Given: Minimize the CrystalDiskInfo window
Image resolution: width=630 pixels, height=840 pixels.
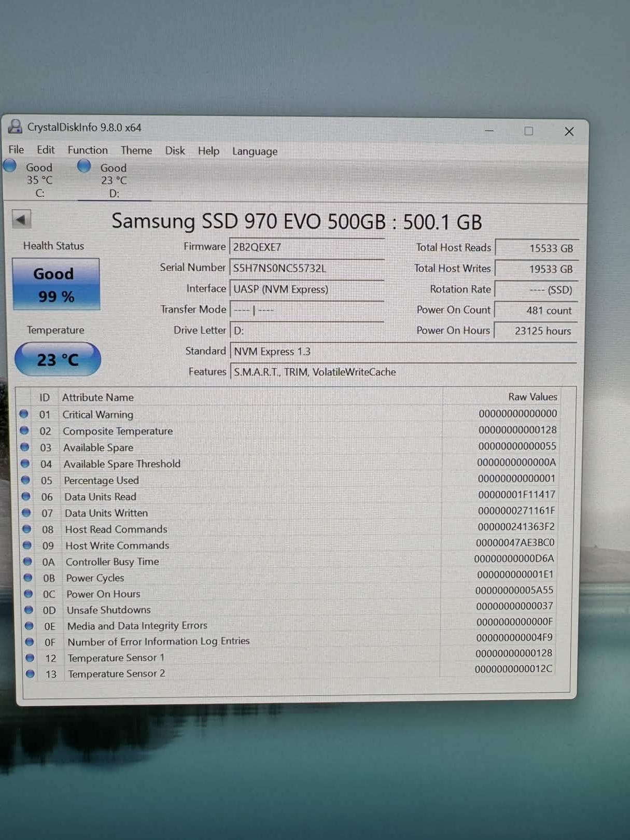Looking at the screenshot, I should [x=489, y=131].
